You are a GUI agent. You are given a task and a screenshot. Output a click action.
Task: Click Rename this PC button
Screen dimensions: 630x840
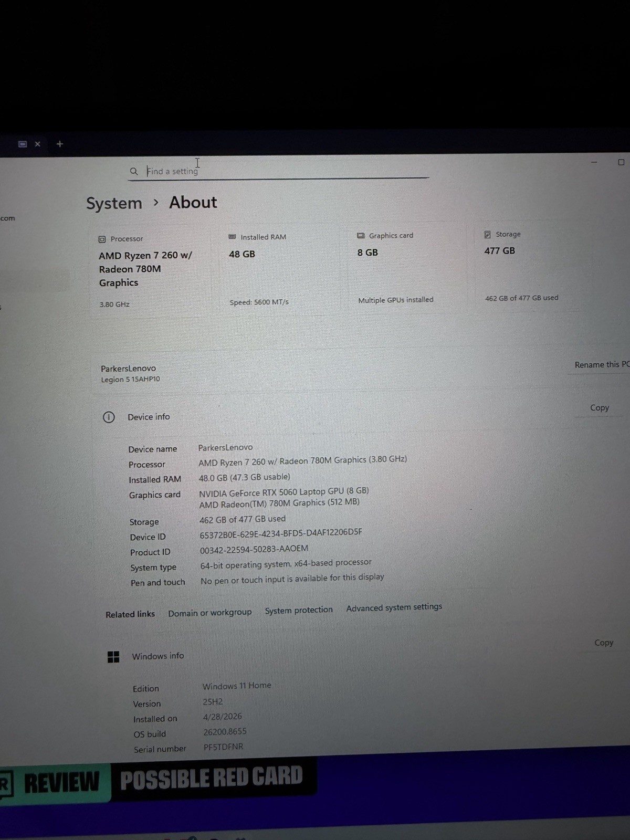[x=602, y=364]
